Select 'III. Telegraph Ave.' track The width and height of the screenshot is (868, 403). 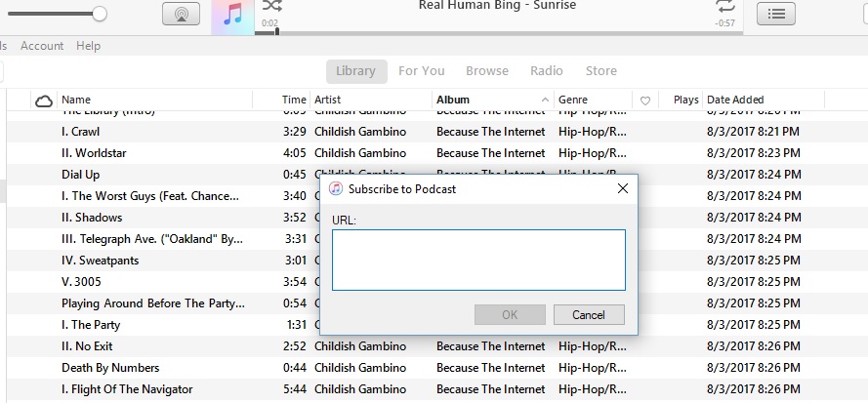tap(152, 239)
